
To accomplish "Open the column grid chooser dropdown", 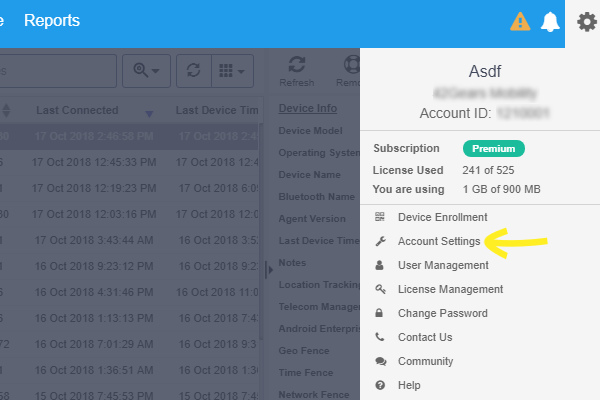I will pyautogui.click(x=232, y=71).
